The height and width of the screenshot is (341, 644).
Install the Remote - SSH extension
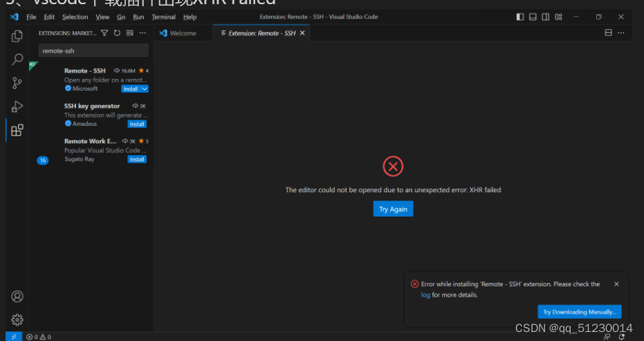pos(131,89)
